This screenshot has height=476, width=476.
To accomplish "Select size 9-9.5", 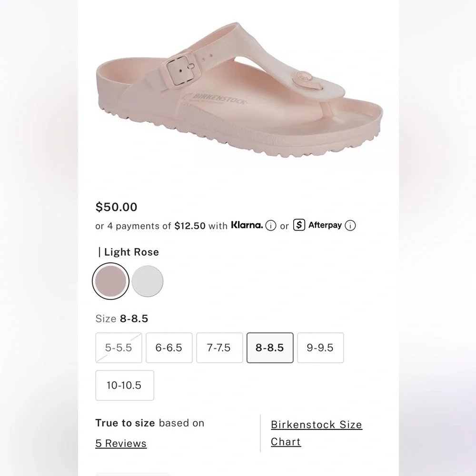I will pyautogui.click(x=320, y=348).
